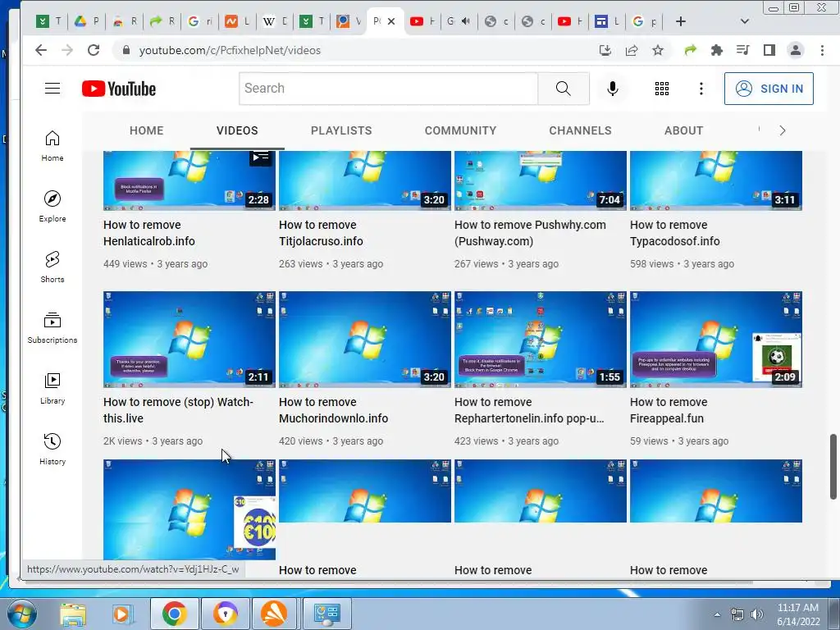Open the ABOUT tab
This screenshot has height=630, width=840.
coord(683,130)
